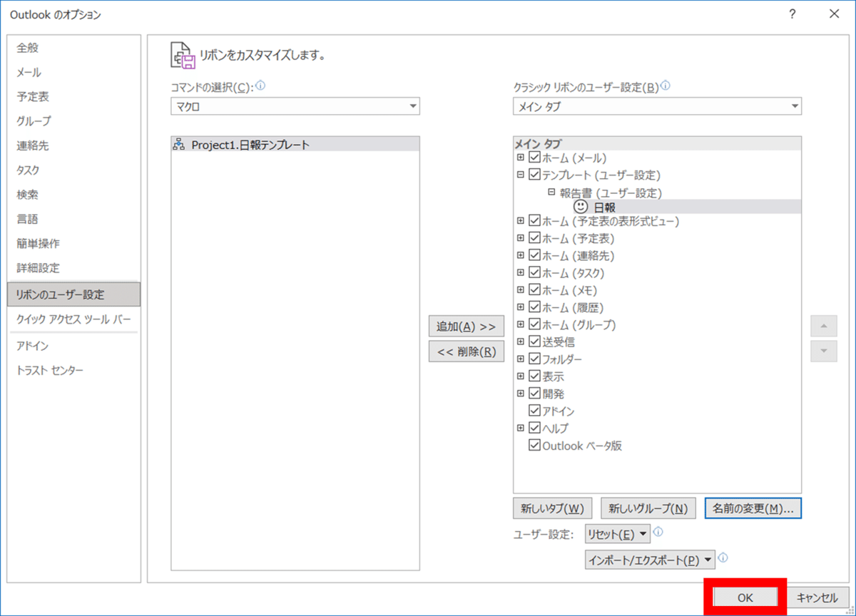Screen dimensions: 856x616
Task: Click the 追加(A) >> button
Action: click(x=467, y=327)
